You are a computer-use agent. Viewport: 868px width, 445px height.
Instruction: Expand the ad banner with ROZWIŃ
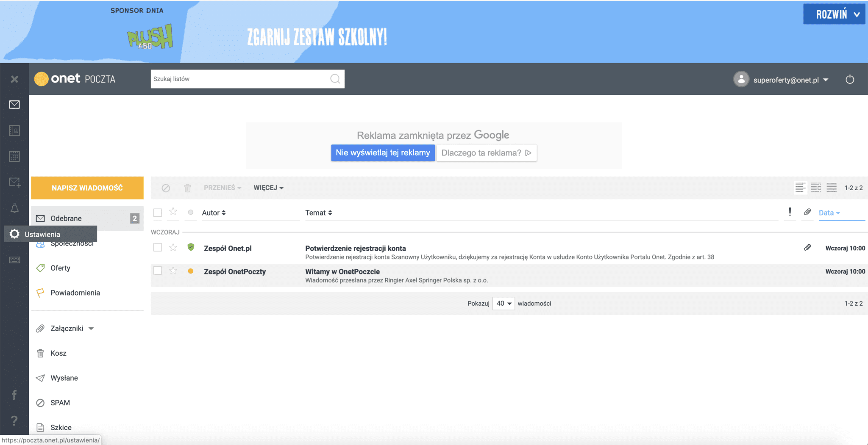[834, 14]
